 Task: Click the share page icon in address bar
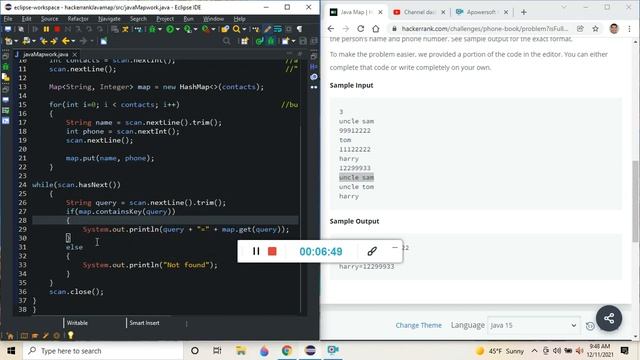(x=580, y=29)
